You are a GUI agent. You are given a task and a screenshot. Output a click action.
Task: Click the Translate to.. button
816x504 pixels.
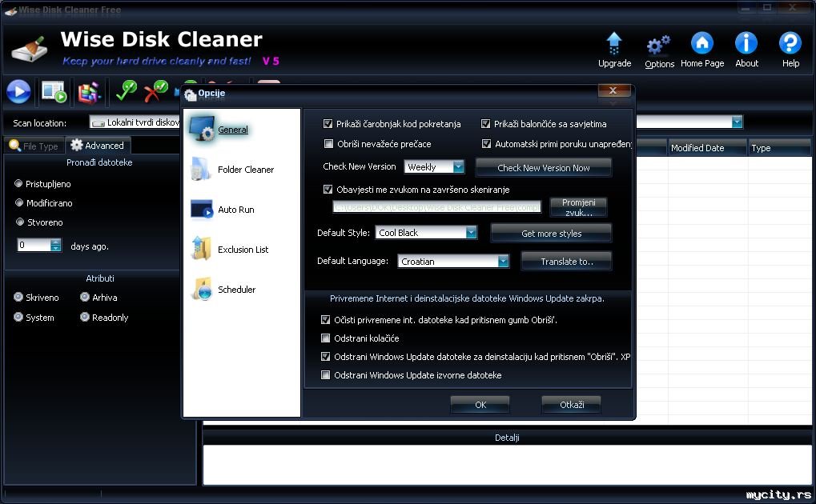(567, 262)
